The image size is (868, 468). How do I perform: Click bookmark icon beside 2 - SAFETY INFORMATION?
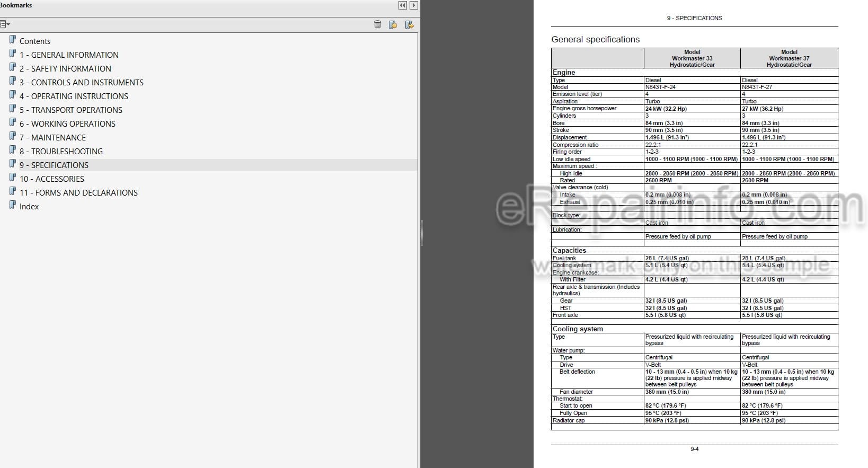point(13,67)
